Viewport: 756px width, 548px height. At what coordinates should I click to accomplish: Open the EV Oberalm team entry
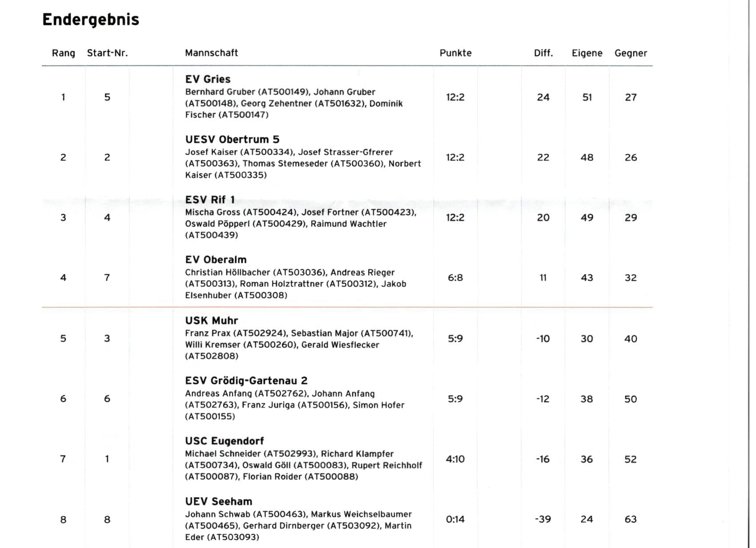point(216,260)
